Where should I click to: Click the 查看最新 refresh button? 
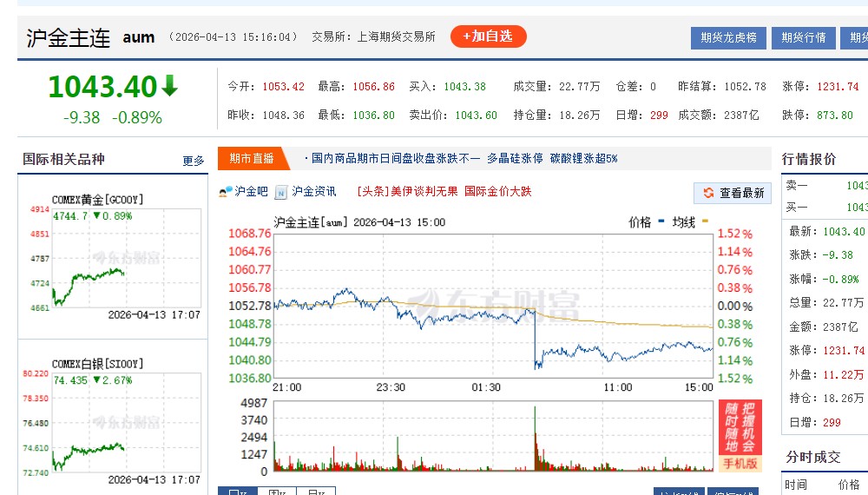tap(733, 193)
